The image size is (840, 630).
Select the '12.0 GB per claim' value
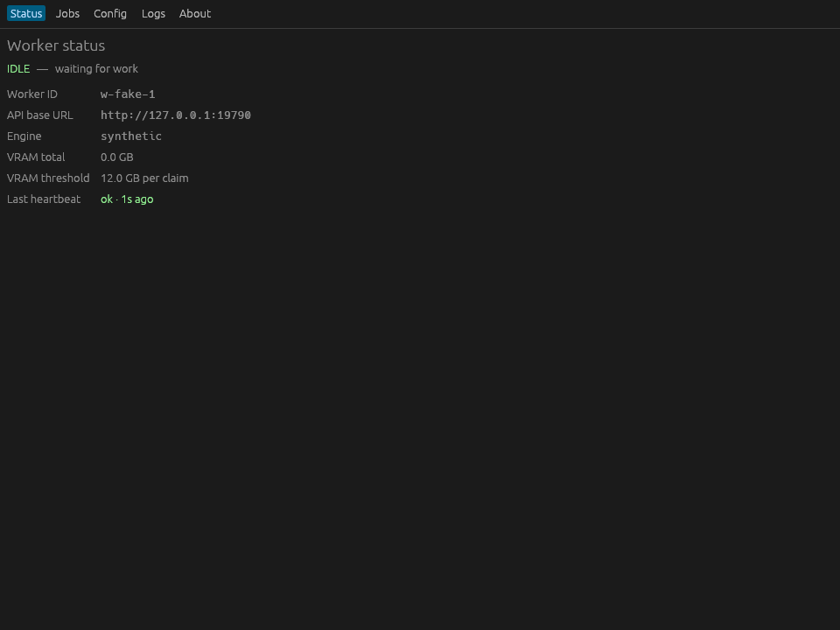(x=144, y=178)
